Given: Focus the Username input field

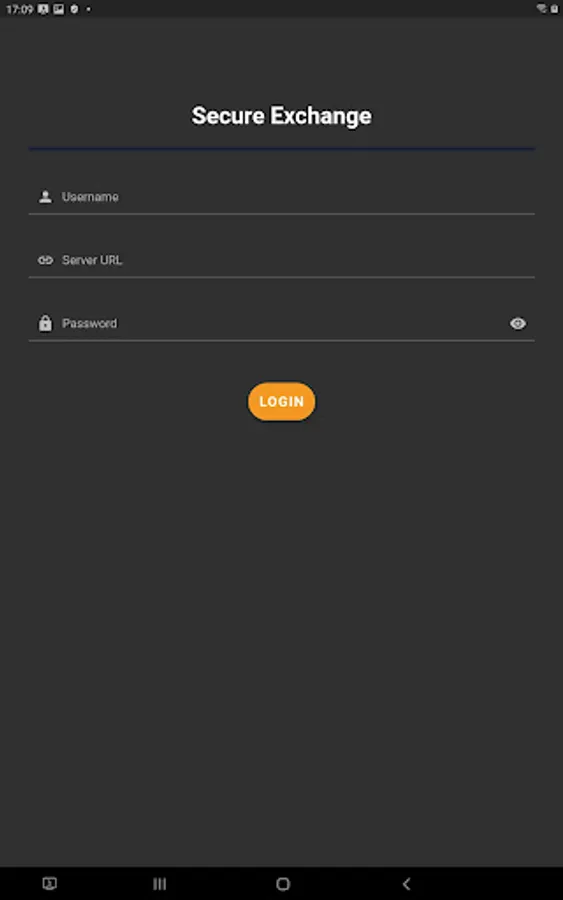Looking at the screenshot, I should (281, 197).
